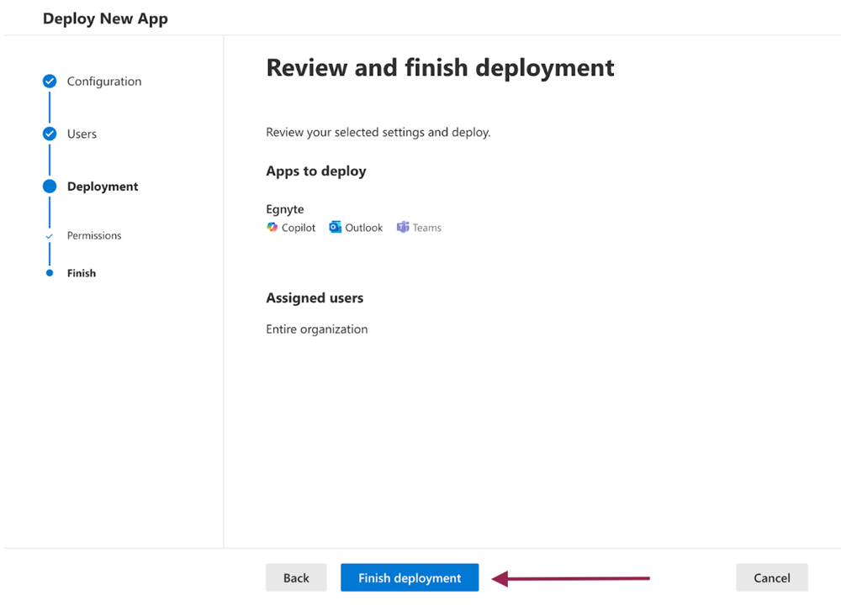Select the Deployment step label
The image size is (841, 616).
(x=103, y=187)
